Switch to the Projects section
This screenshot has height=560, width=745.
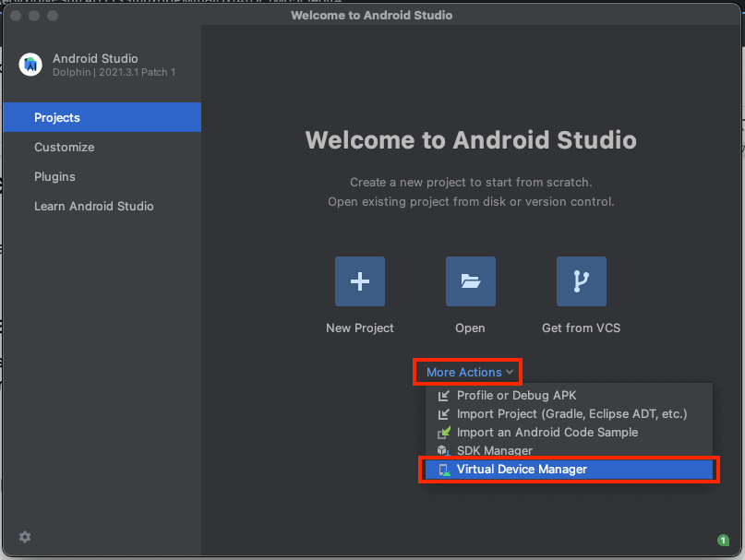(57, 117)
